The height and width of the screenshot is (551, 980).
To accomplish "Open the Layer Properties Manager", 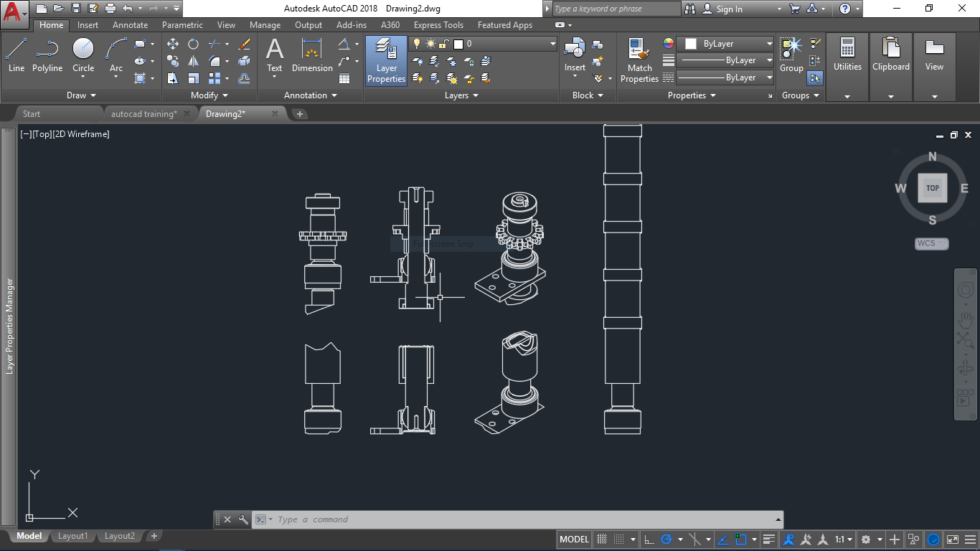I will point(385,61).
